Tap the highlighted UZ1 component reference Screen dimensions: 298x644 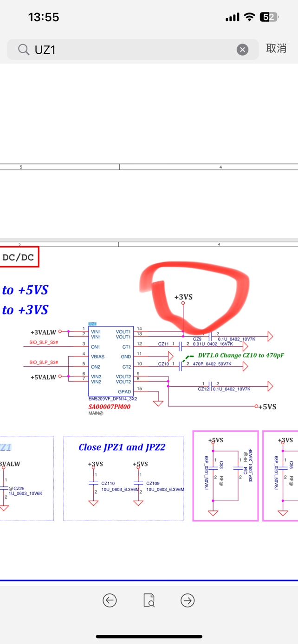pyautogui.click(x=92, y=323)
